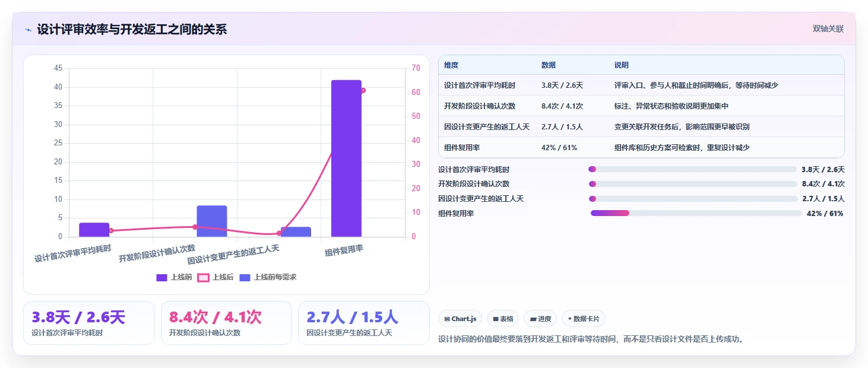The image size is (868, 368).
Task: Click x-axis label 开发阶段设计确认次数 under the chart
Action: [157, 254]
